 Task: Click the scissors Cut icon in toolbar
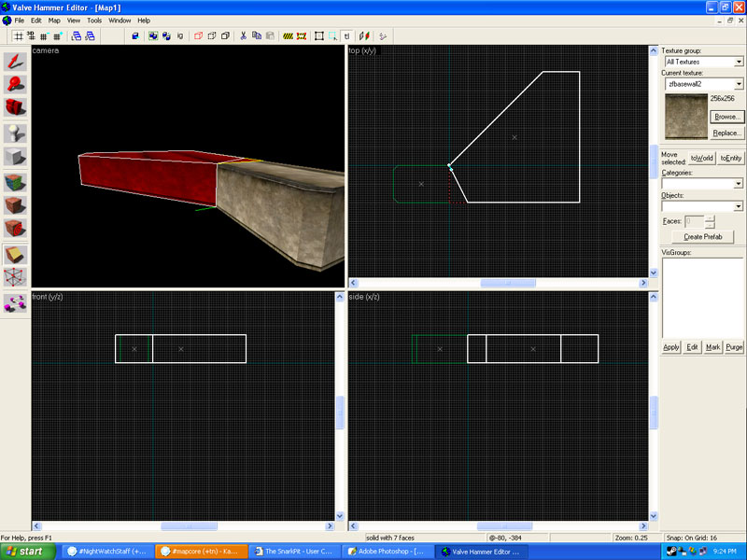[243, 35]
